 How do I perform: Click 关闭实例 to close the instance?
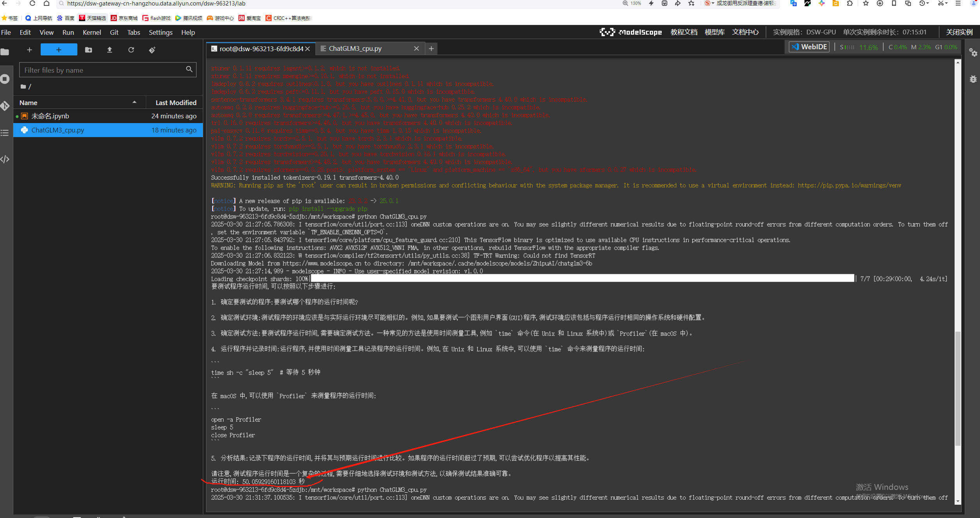pyautogui.click(x=959, y=32)
